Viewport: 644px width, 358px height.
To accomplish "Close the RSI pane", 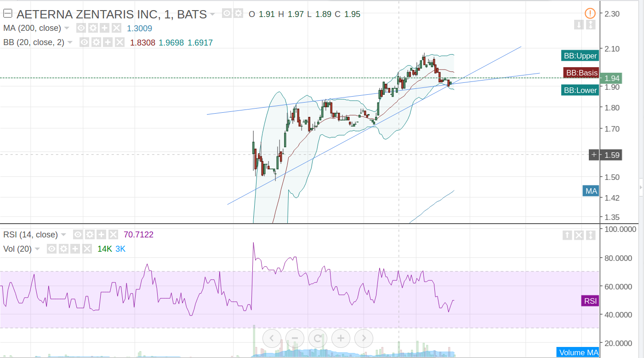I will (x=579, y=235).
